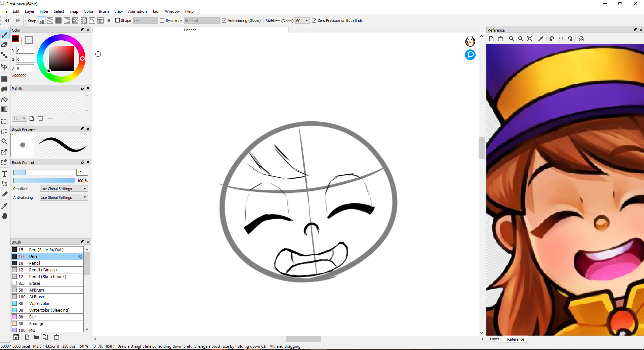Select the Eraser tool in left toolbar
The image size is (644, 350).
coord(4,45)
